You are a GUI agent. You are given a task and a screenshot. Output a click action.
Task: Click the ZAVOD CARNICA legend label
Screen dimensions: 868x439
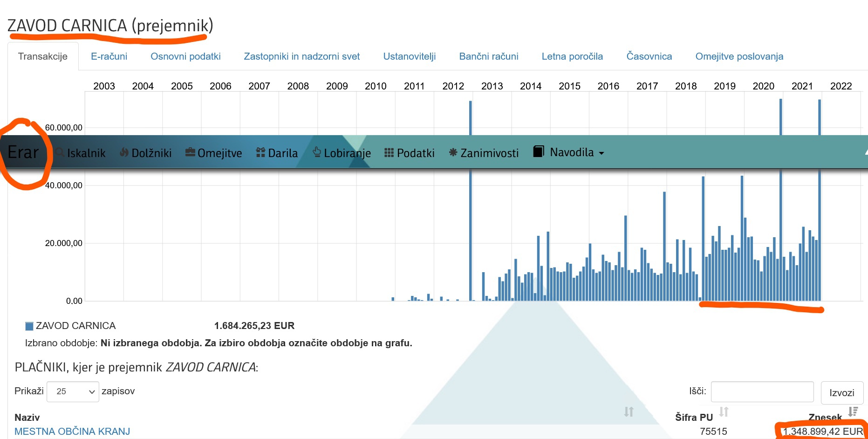tap(76, 326)
